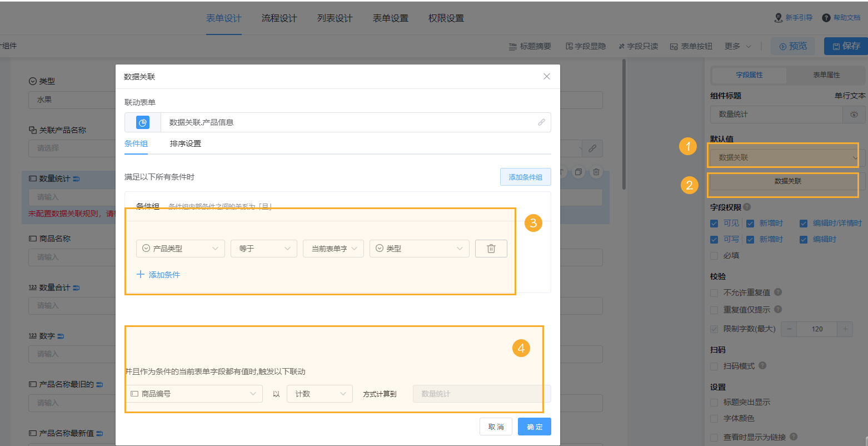Click the link icon in 联动表单 field

point(541,122)
